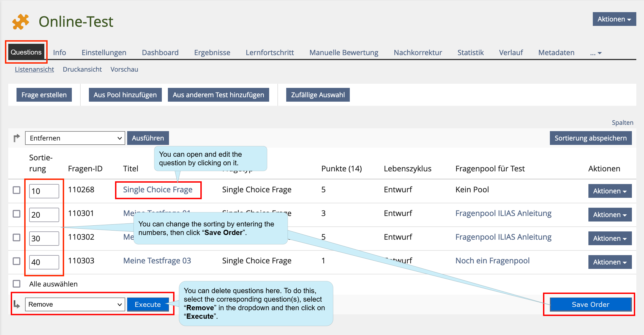Check the Alle auswählen checkbox

point(17,284)
